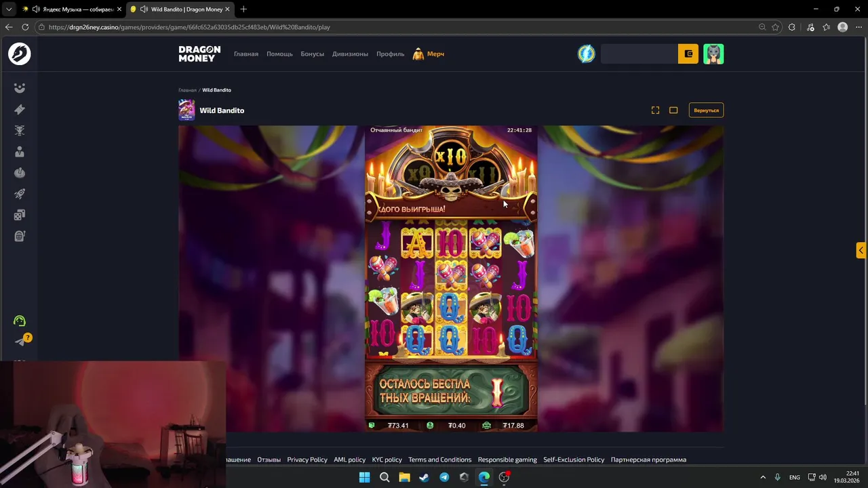868x488 pixels.
Task: Open the browser profile avatar
Action: tap(842, 27)
